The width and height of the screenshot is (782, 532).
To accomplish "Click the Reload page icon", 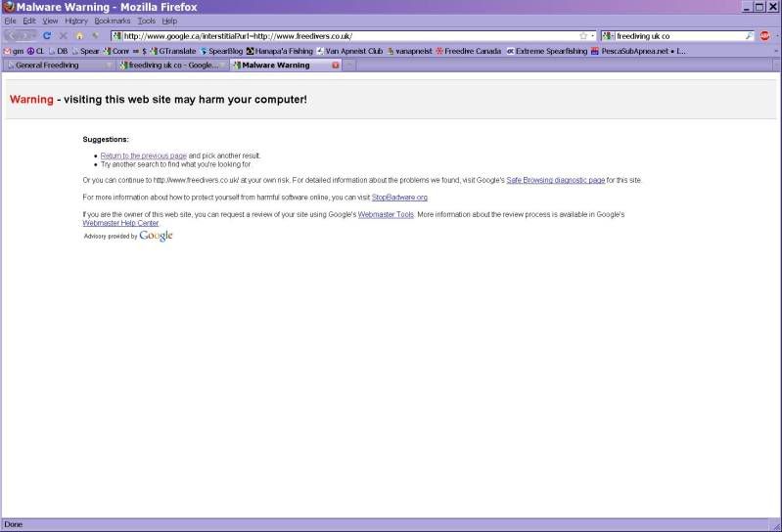I will pos(47,36).
